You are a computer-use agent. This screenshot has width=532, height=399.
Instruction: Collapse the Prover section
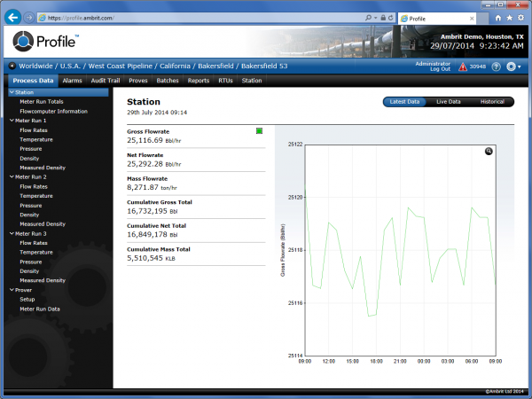[x=12, y=290]
